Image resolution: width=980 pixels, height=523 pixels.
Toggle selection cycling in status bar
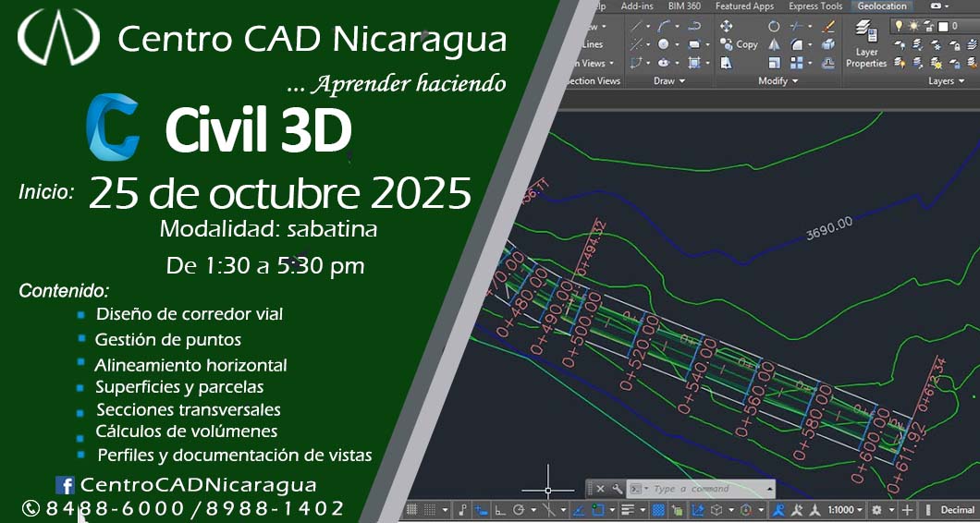pos(676,510)
